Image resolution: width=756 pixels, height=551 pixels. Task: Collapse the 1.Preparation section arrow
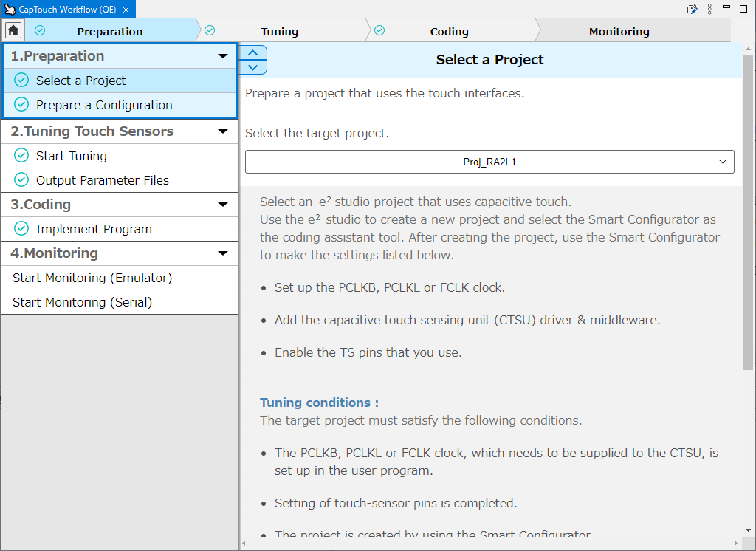point(223,56)
